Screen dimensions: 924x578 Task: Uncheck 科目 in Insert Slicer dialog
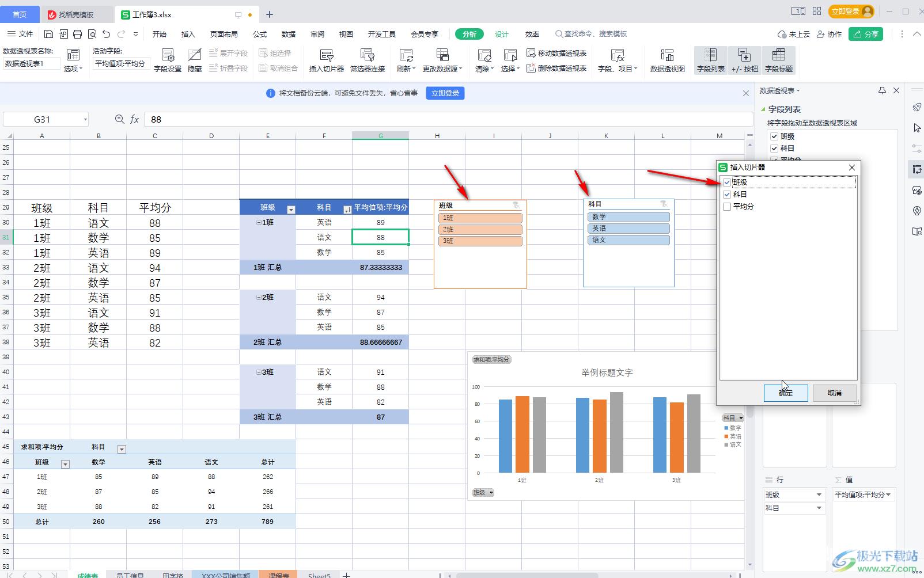(727, 195)
